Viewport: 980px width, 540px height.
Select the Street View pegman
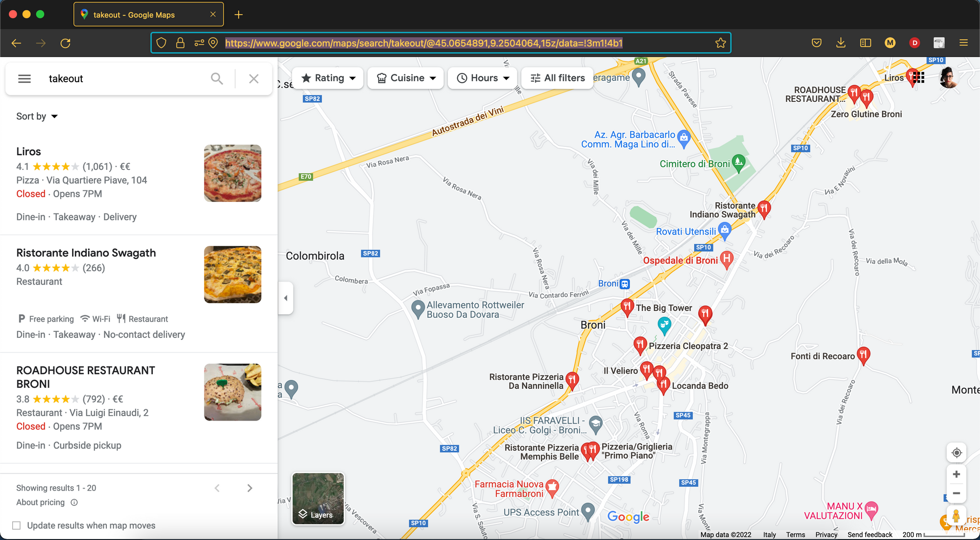956,516
